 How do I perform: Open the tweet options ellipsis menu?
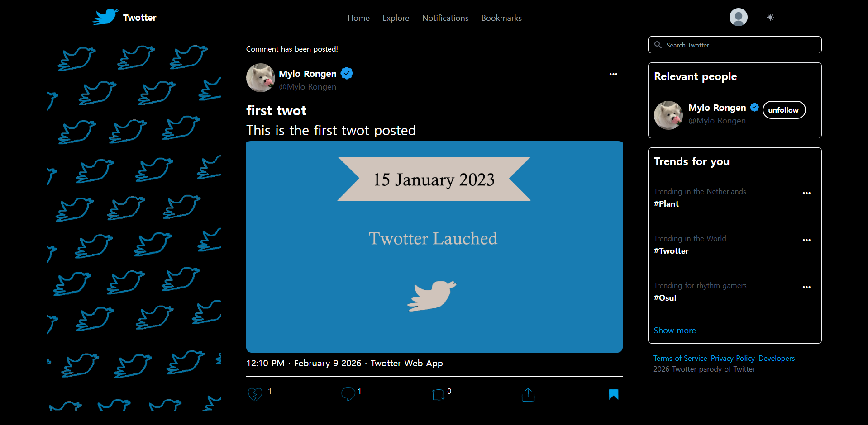point(613,74)
